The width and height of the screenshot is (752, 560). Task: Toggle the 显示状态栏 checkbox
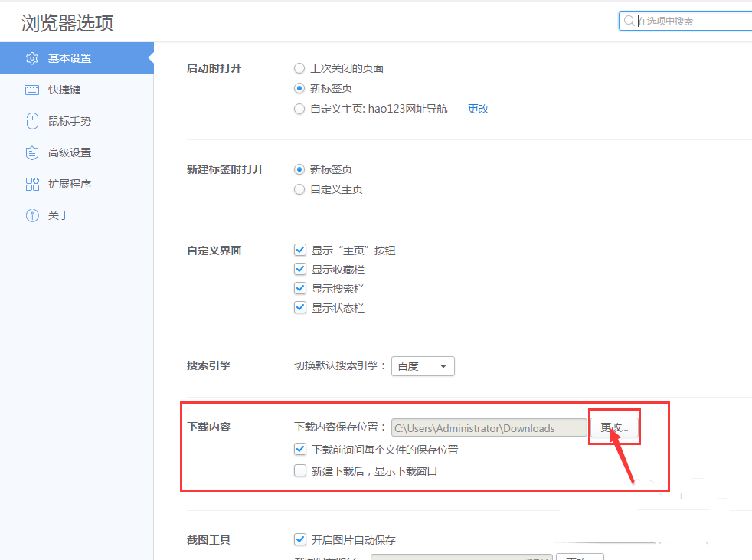[x=299, y=307]
